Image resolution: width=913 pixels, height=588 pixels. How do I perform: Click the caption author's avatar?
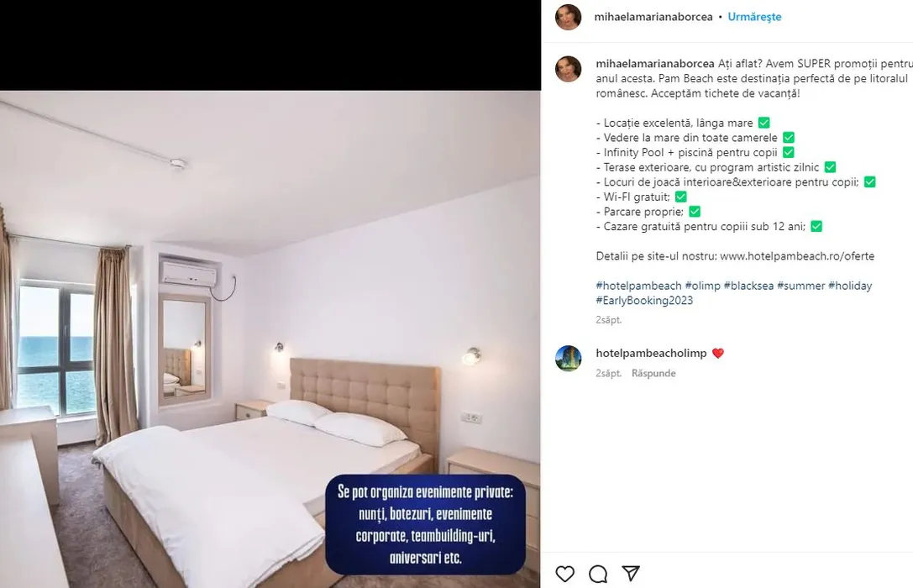569,69
